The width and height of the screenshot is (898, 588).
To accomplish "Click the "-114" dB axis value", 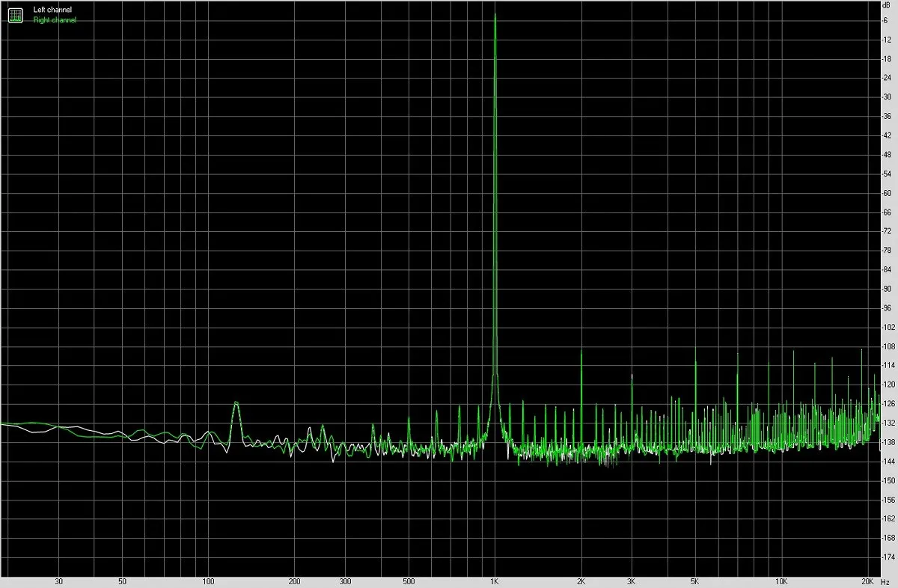I will tap(888, 366).
